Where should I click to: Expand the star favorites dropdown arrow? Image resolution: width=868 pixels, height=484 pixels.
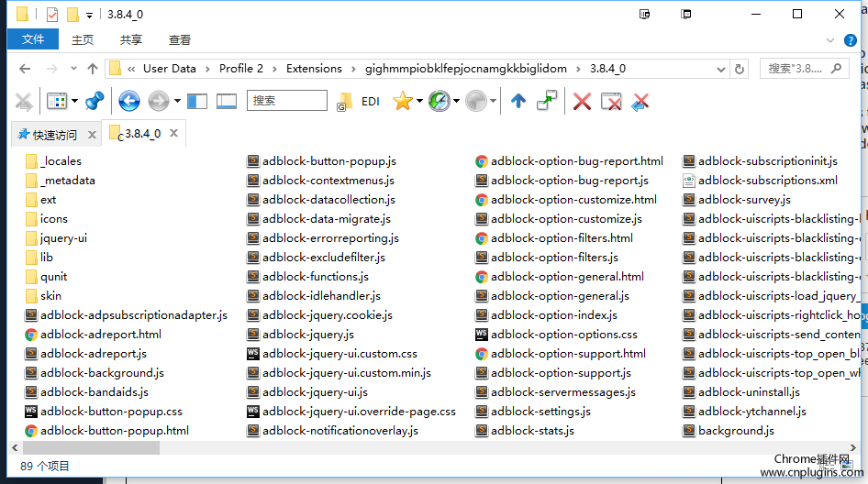(x=419, y=101)
